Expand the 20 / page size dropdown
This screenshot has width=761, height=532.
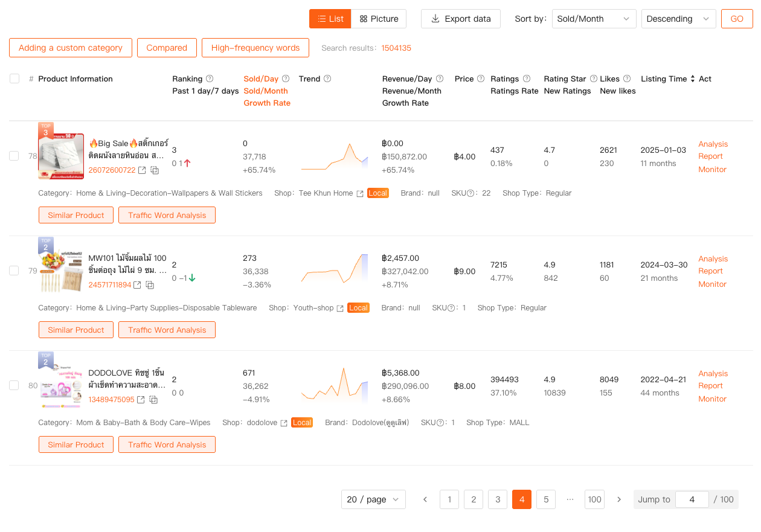click(373, 499)
